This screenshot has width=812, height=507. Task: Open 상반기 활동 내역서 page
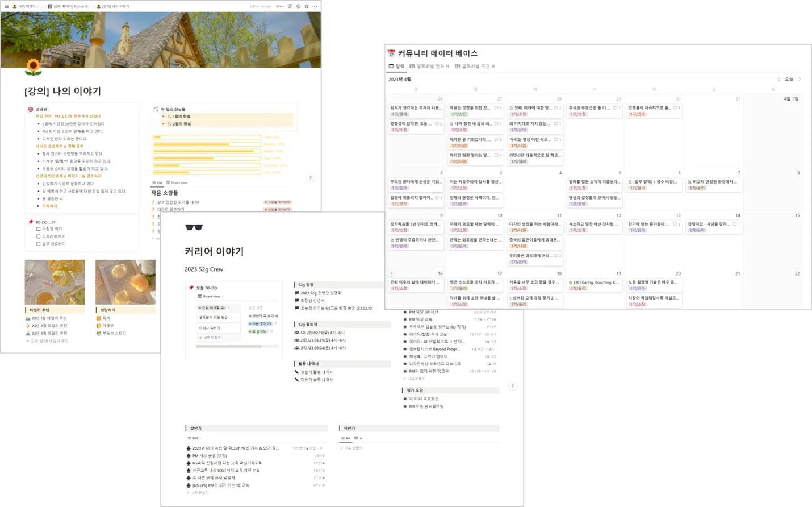click(x=314, y=372)
